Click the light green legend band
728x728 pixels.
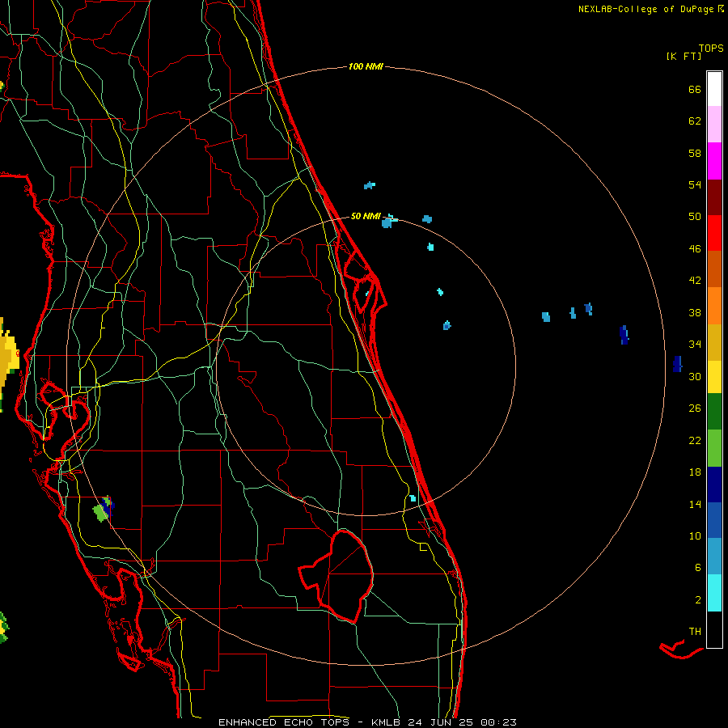(714, 448)
